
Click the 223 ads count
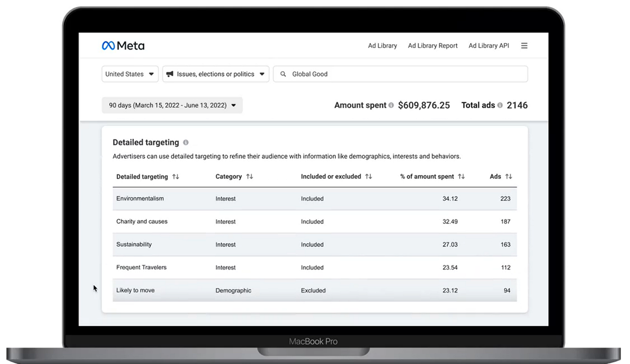point(505,199)
